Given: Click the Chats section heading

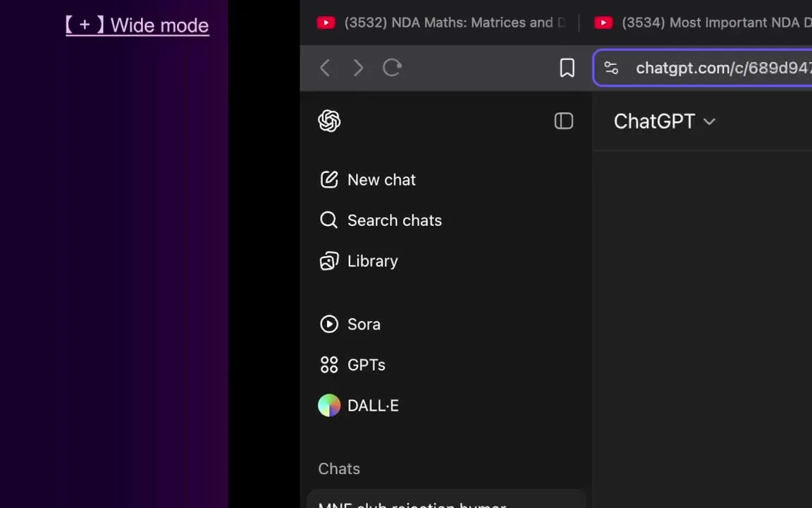Looking at the screenshot, I should [339, 468].
